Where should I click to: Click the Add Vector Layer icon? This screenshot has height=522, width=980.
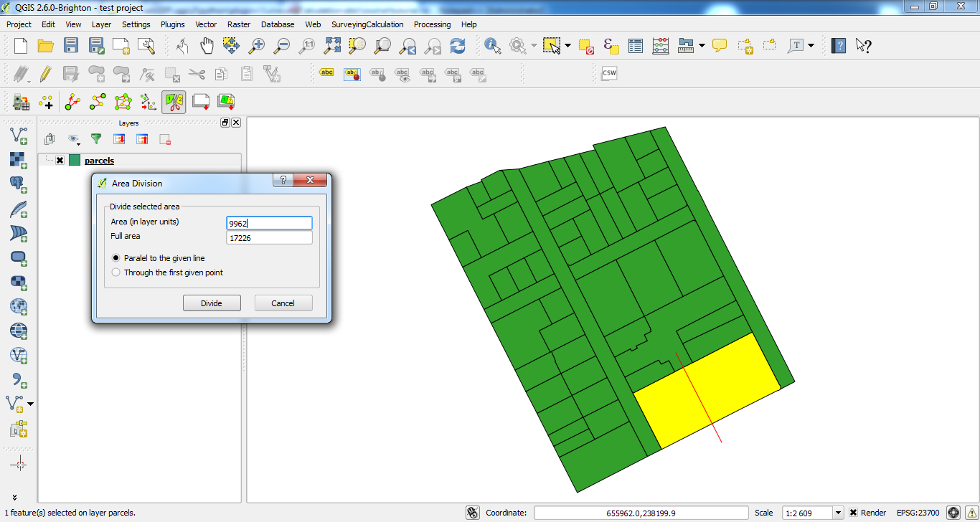[18, 135]
